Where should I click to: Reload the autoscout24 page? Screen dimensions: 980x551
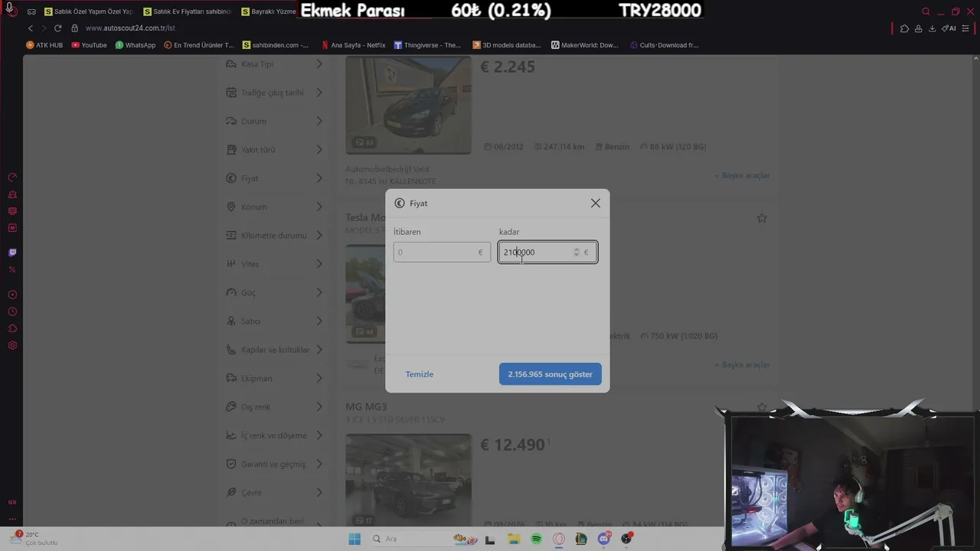(x=57, y=28)
